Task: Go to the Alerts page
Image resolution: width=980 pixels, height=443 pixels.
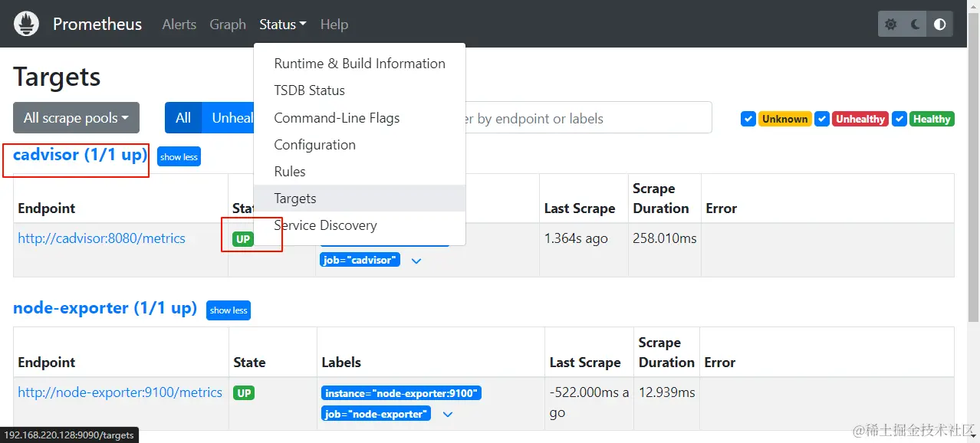Action: [179, 25]
